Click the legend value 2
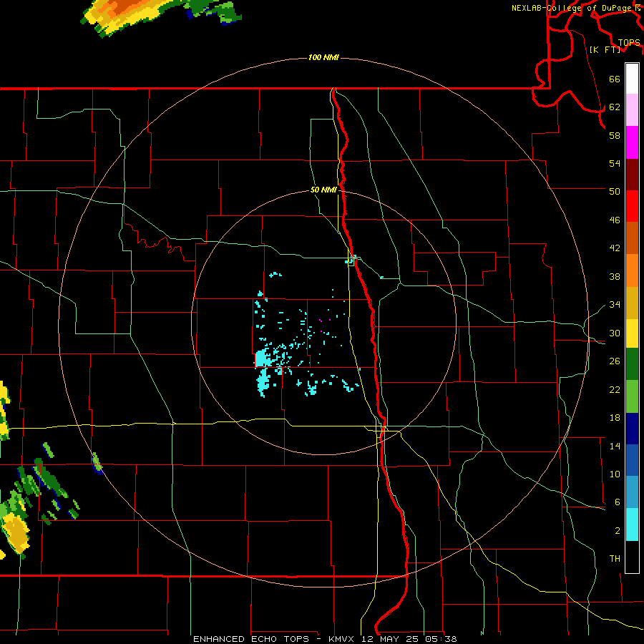 coord(618,531)
